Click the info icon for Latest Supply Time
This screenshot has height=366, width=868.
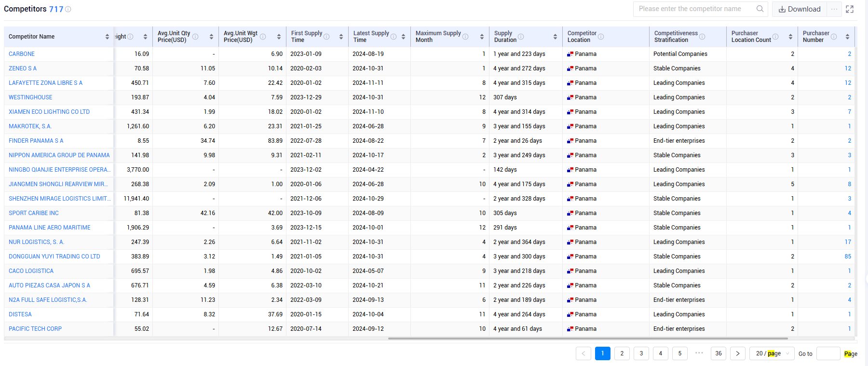click(x=393, y=37)
